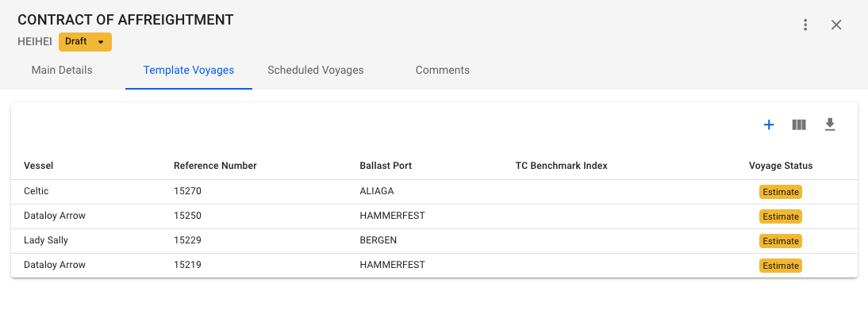Close the Contract of Affreightment panel
This screenshot has height=310, width=868.
(x=836, y=25)
